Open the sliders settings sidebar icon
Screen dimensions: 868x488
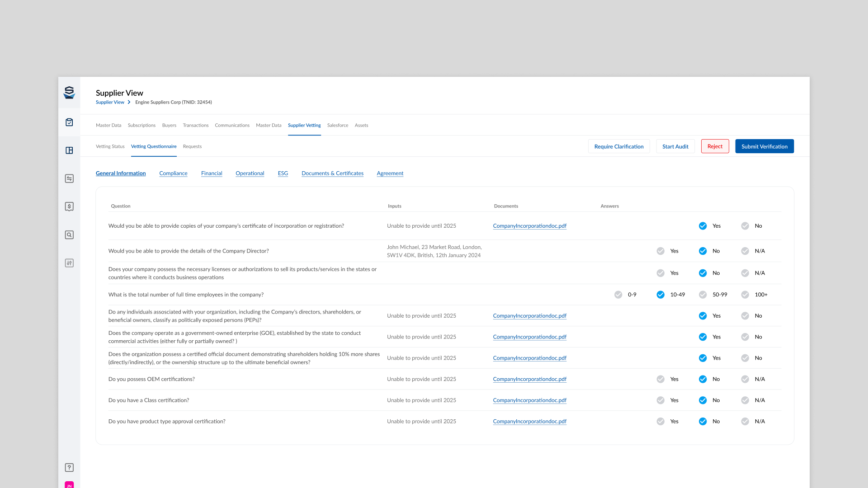click(69, 263)
